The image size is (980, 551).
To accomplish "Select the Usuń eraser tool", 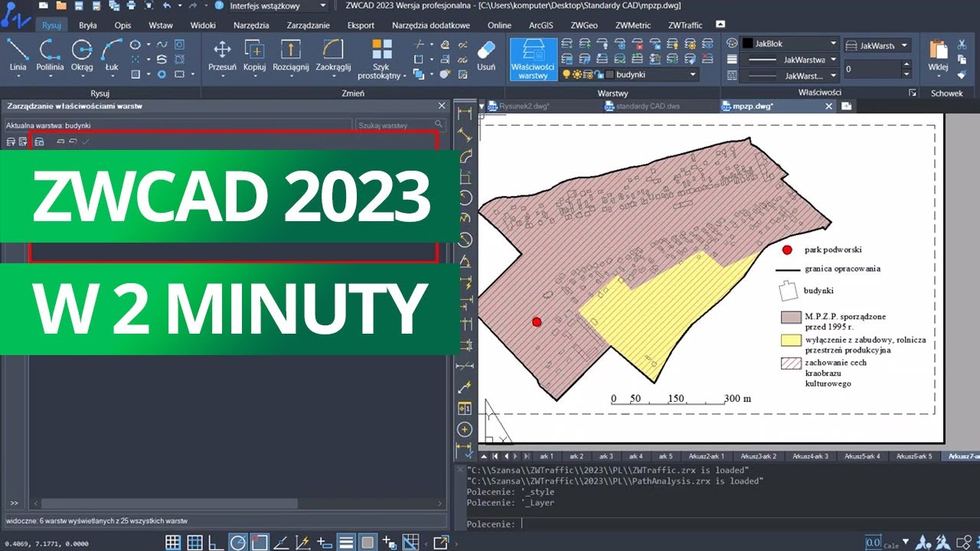I will tap(486, 55).
